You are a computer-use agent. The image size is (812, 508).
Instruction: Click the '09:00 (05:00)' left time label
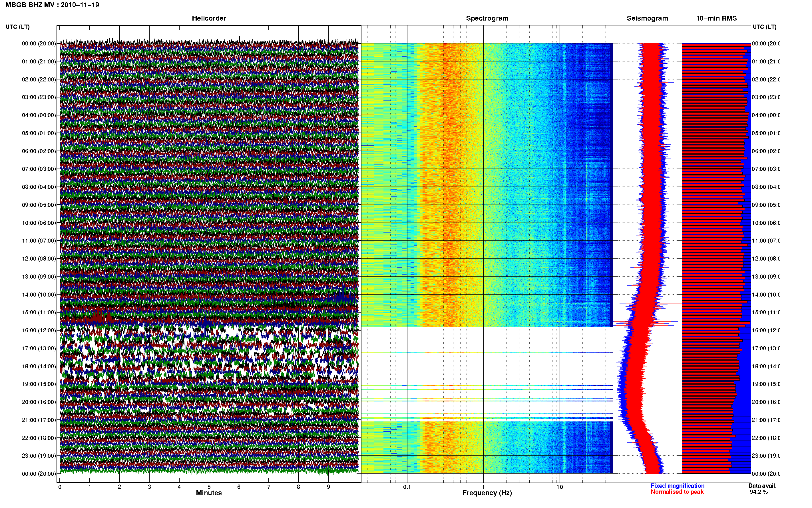(x=39, y=205)
